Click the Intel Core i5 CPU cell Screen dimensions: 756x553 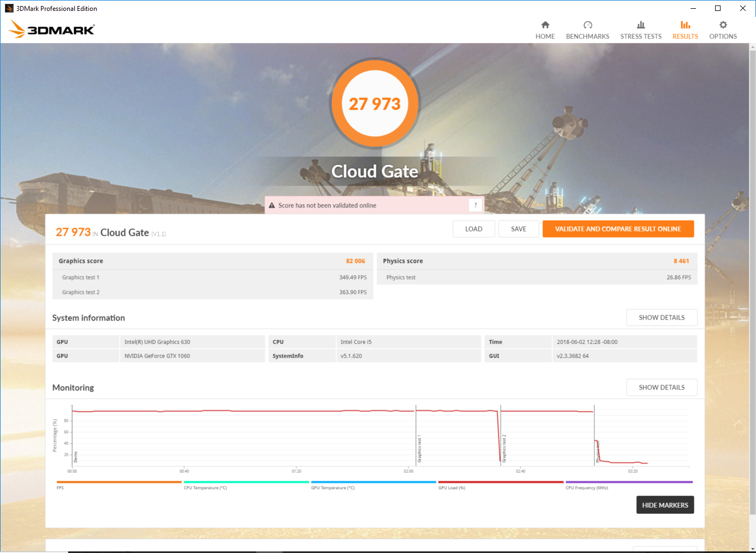click(409, 342)
